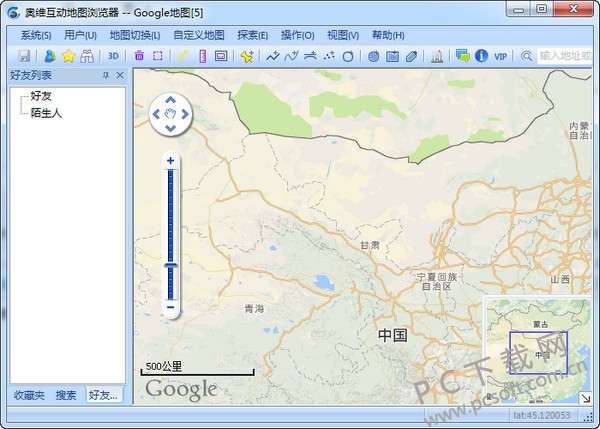Click the chat messages icon
600x429 pixels.
(x=462, y=56)
